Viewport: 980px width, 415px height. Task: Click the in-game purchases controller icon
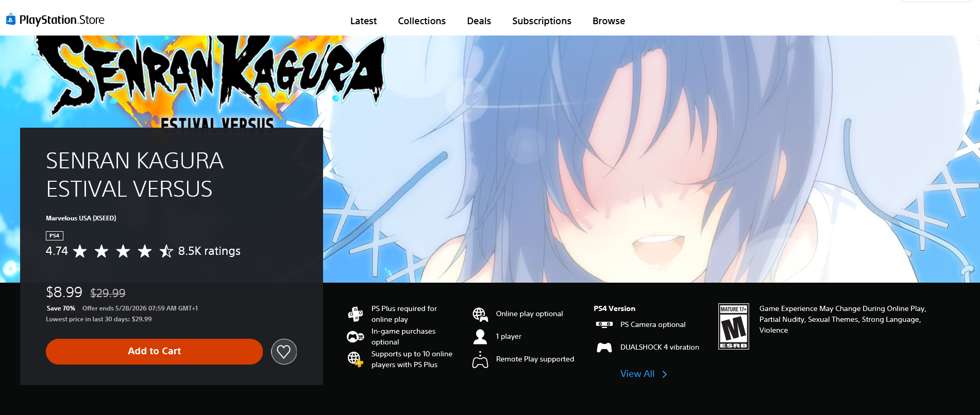[356, 337]
